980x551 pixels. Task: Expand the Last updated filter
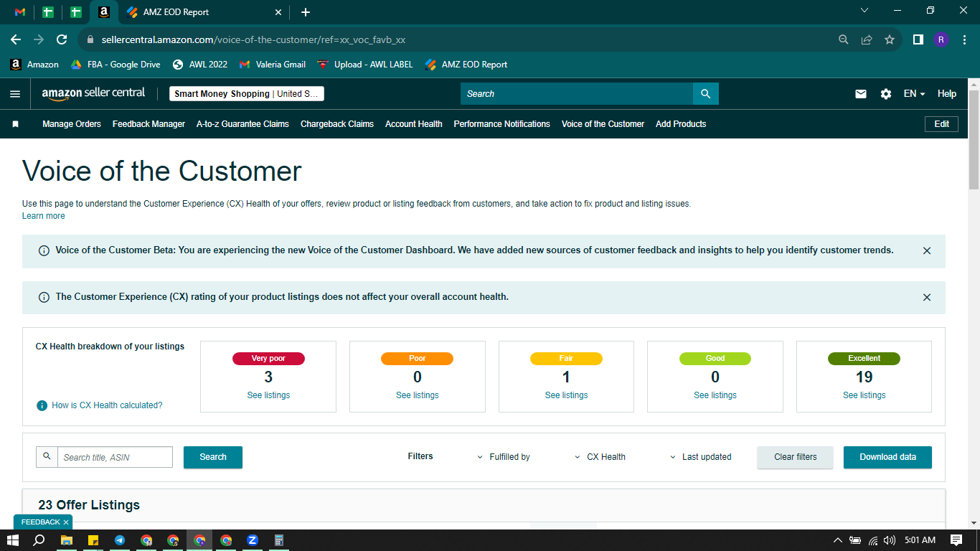[701, 457]
